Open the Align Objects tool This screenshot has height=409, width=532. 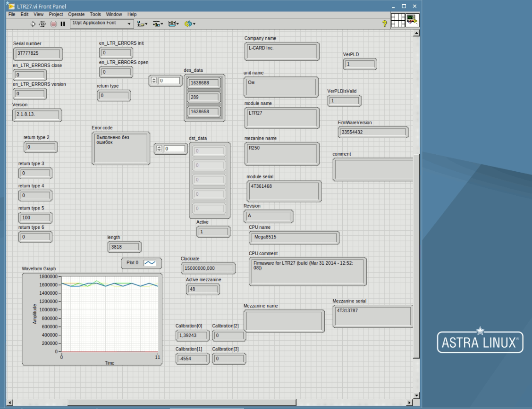pyautogui.click(x=142, y=24)
